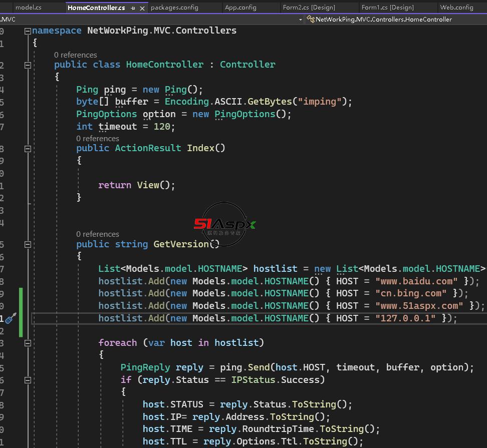Image resolution: width=487 pixels, height=448 pixels.
Task: Open the App.config tab
Action: pyautogui.click(x=240, y=8)
